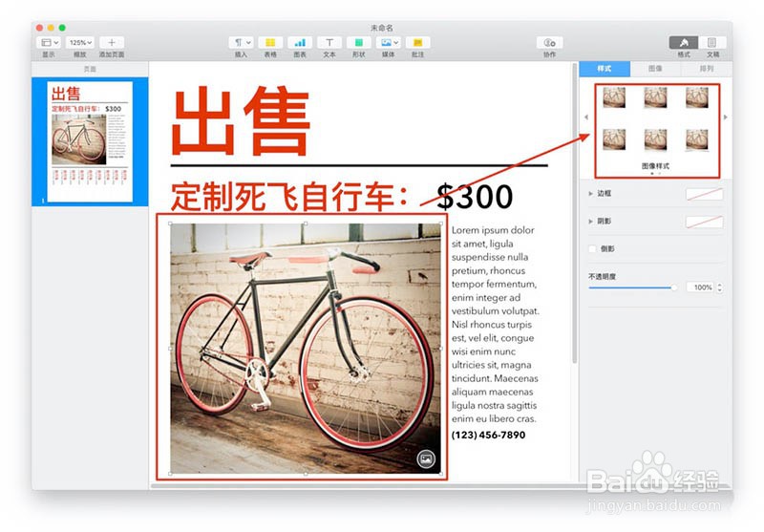Add a comment with the 批注 icon
The height and width of the screenshot is (532, 764).
point(417,42)
